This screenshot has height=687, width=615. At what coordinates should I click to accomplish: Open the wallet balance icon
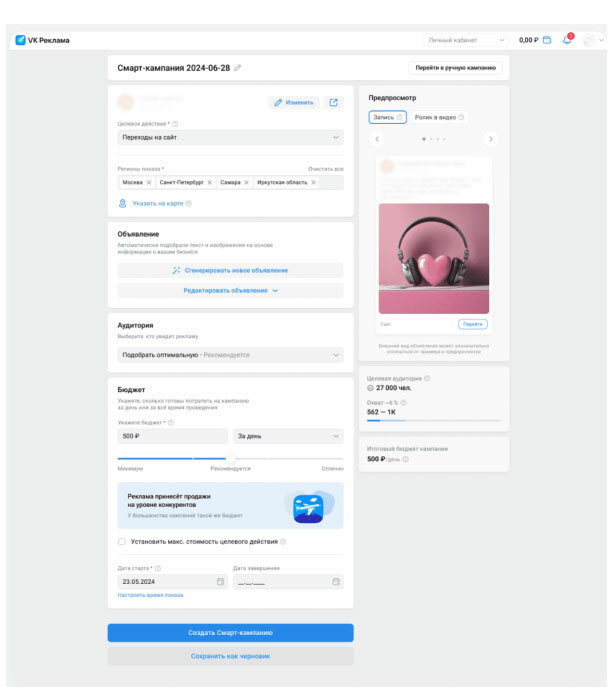coord(547,40)
